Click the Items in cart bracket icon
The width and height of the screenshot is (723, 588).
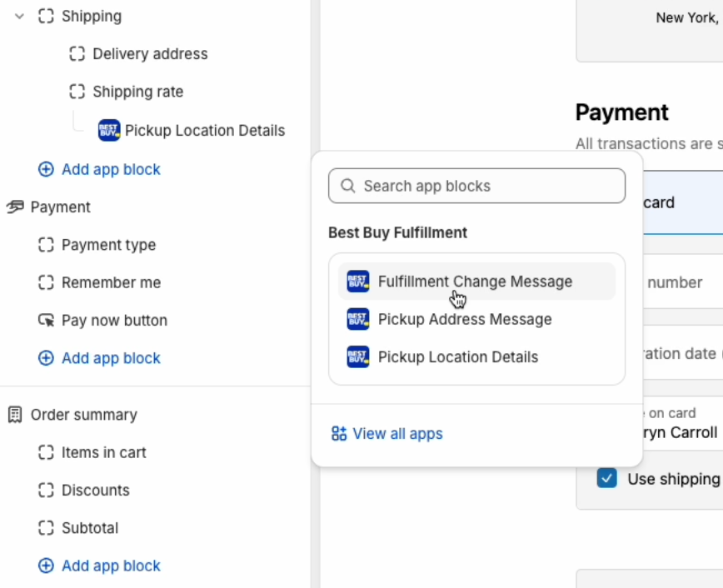pyautogui.click(x=46, y=453)
